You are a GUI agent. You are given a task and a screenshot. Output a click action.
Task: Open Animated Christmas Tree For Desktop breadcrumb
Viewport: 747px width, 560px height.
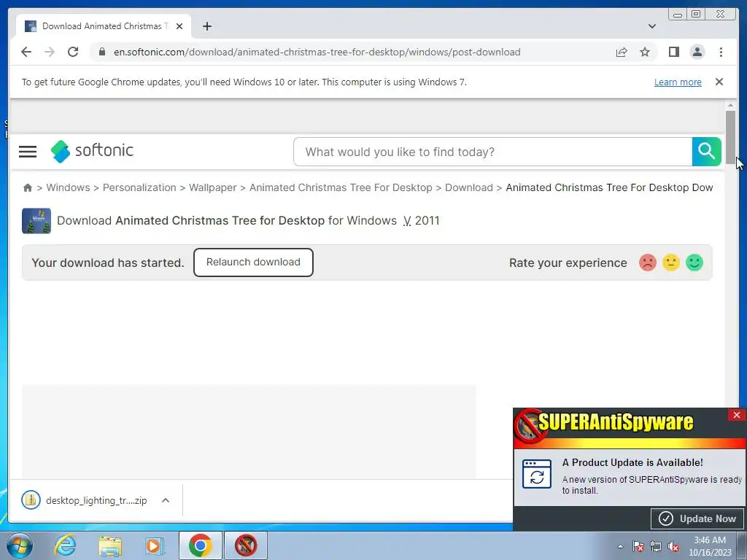341,187
